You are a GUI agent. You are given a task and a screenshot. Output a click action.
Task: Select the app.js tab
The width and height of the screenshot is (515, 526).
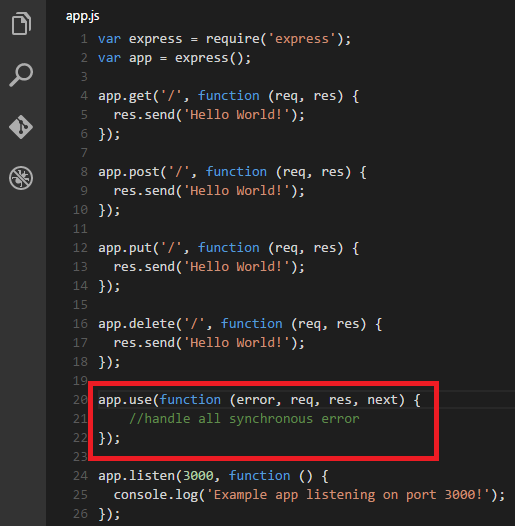[83, 16]
